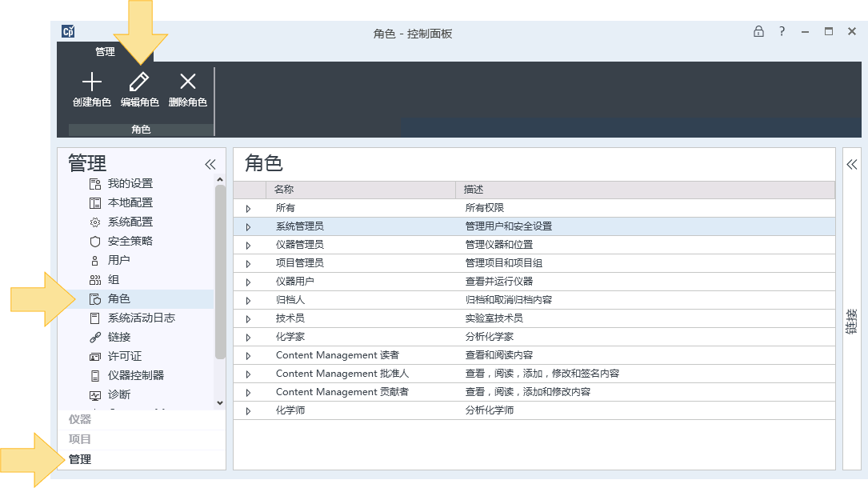Expand the 项目管理员 role row
The image size is (868, 488).
point(248,264)
